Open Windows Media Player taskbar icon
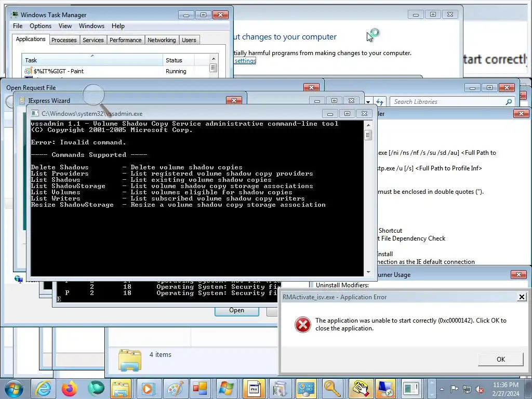Viewport: 532px width, 399px height. click(x=148, y=389)
